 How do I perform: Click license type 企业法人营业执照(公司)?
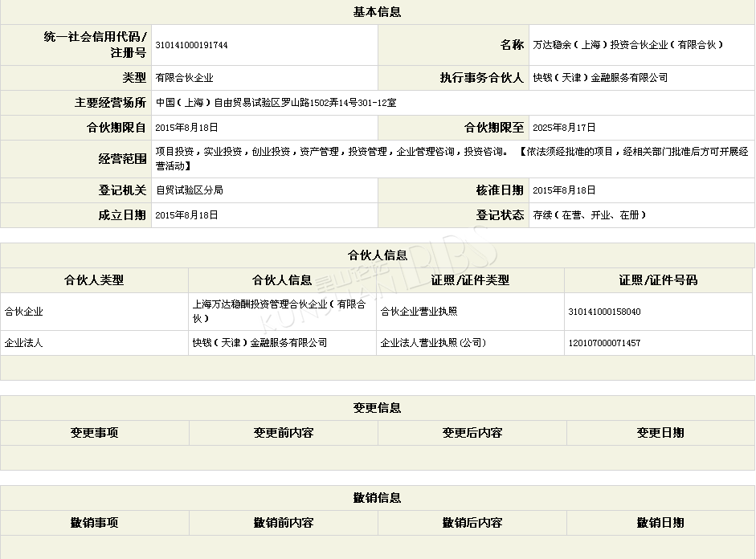pyautogui.click(x=433, y=343)
